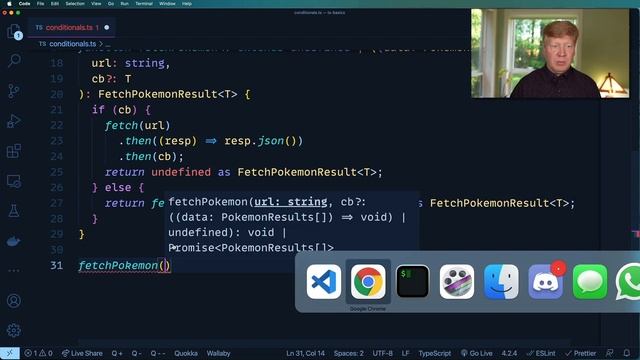640x360 pixels.
Task: Open Messages from the dock
Action: [590, 282]
